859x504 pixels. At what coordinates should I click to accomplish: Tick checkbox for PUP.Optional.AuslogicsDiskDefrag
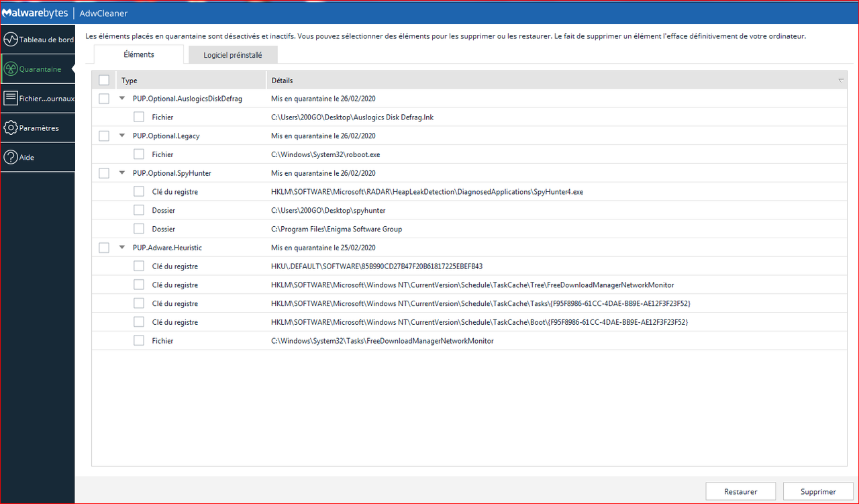coord(104,99)
